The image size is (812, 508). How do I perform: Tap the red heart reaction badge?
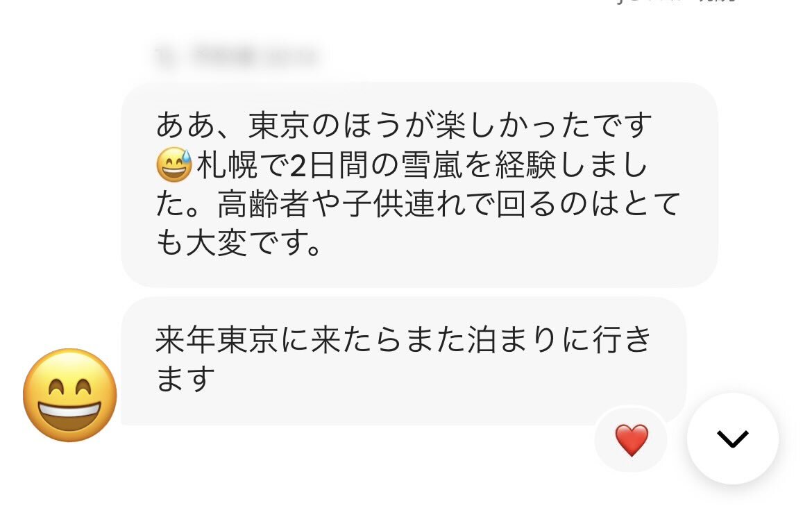click(x=632, y=440)
